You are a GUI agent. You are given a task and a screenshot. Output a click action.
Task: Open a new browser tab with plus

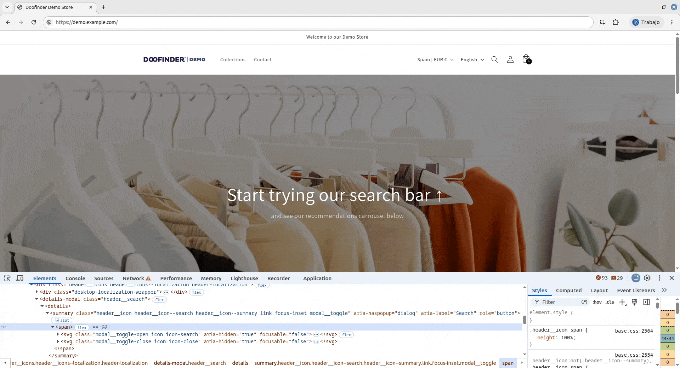103,7
